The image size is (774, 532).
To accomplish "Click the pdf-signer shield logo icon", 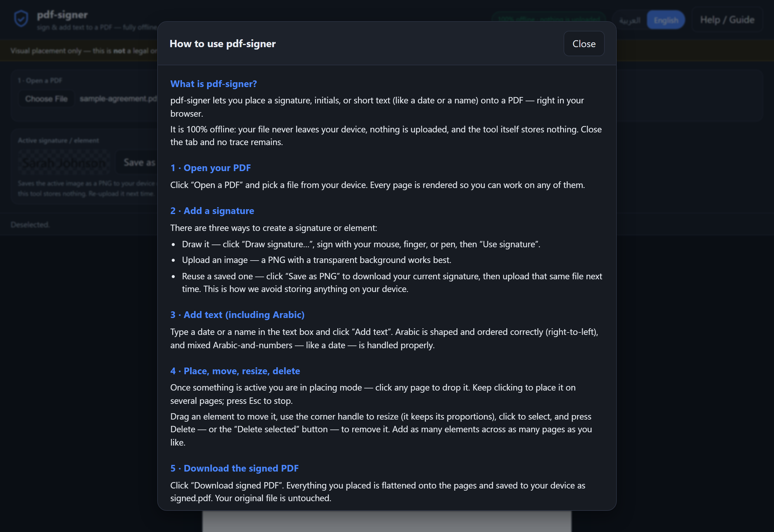I will [x=21, y=19].
